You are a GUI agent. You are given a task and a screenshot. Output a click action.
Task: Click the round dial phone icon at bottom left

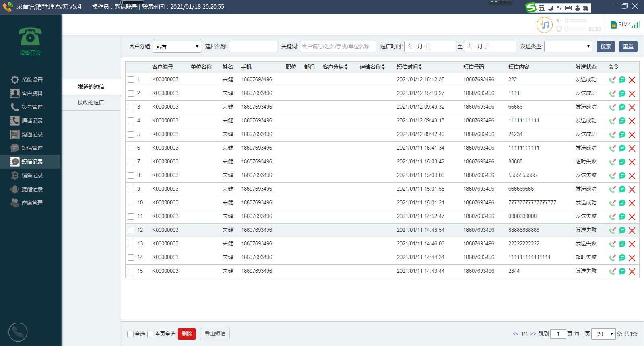[x=18, y=332]
